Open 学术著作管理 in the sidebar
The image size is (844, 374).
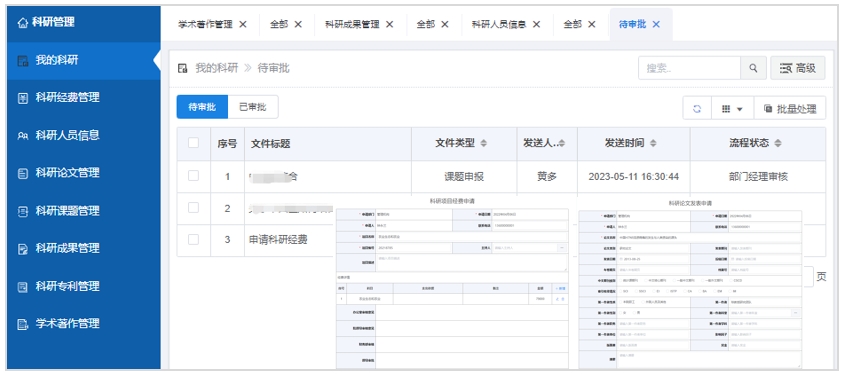(x=84, y=324)
